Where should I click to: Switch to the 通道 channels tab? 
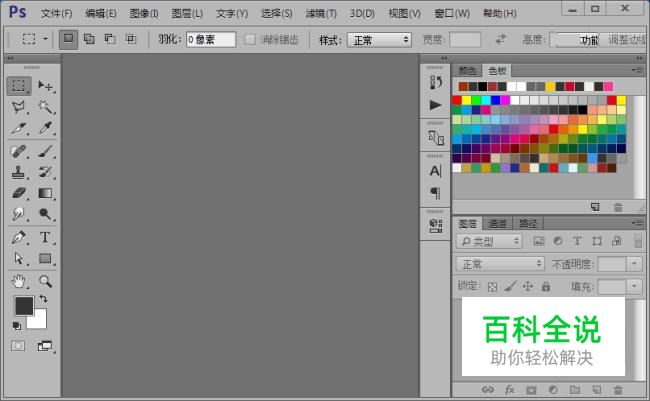pos(497,224)
